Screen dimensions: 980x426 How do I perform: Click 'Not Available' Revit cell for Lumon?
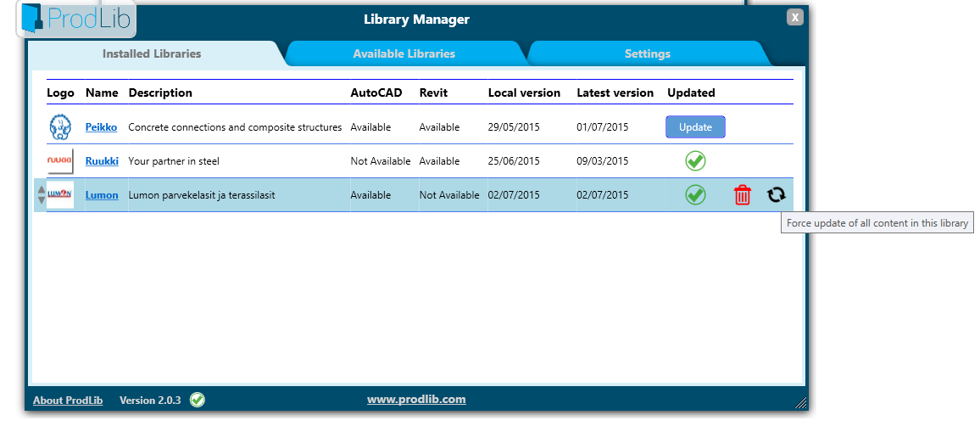[449, 195]
